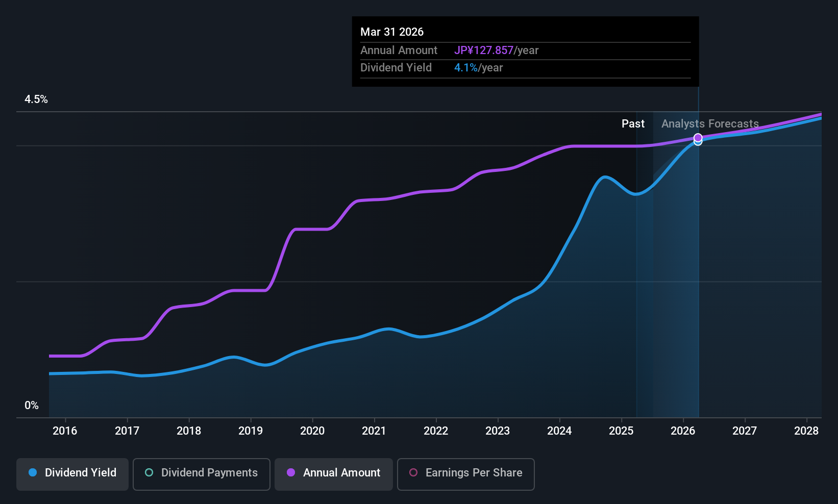
Task: Click the 2016 x-axis label
Action: coord(65,431)
